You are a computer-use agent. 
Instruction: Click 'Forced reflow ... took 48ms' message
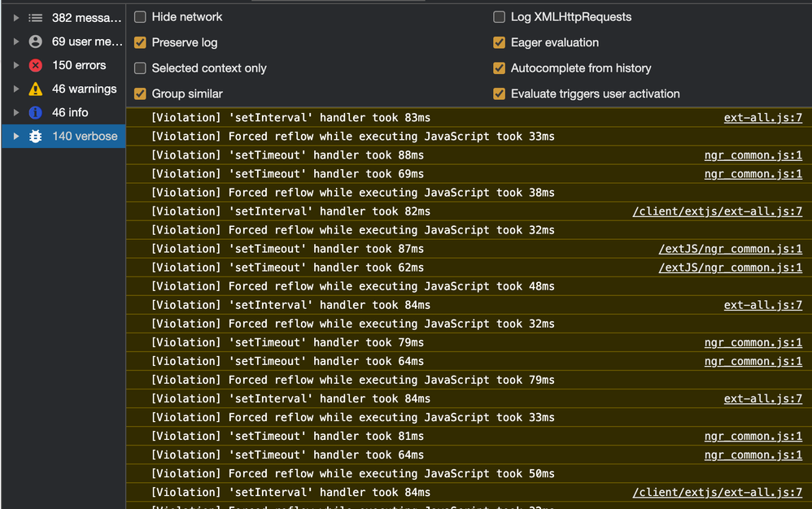point(352,286)
